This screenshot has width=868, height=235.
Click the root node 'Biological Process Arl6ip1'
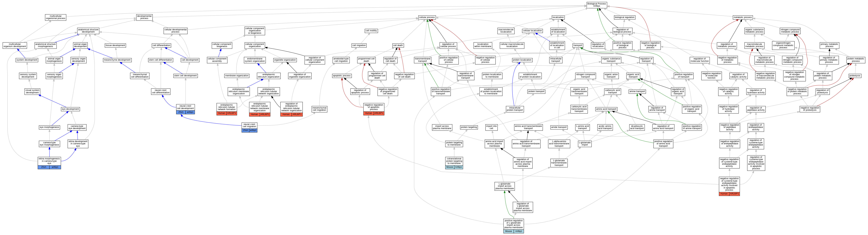pyautogui.click(x=597, y=5)
